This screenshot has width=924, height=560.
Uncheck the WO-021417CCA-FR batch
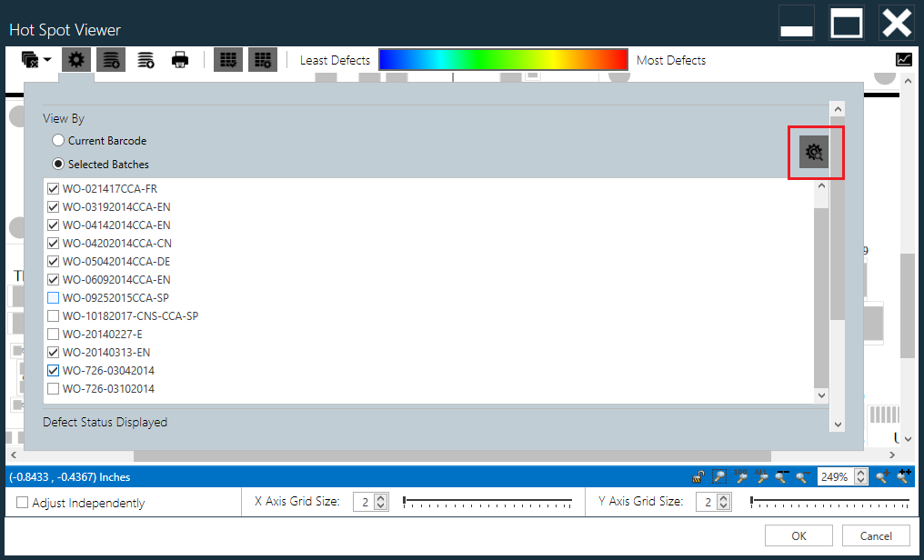(53, 188)
